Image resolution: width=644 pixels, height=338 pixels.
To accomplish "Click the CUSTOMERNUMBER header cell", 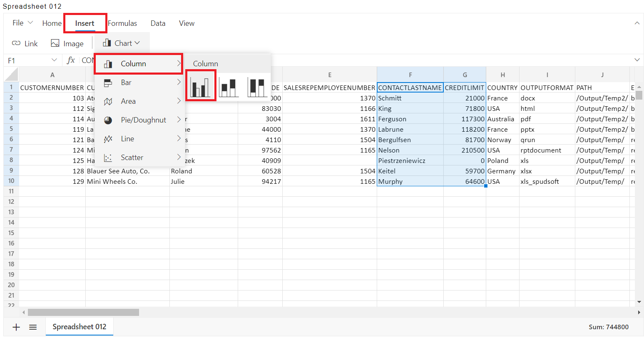I will [x=52, y=88].
